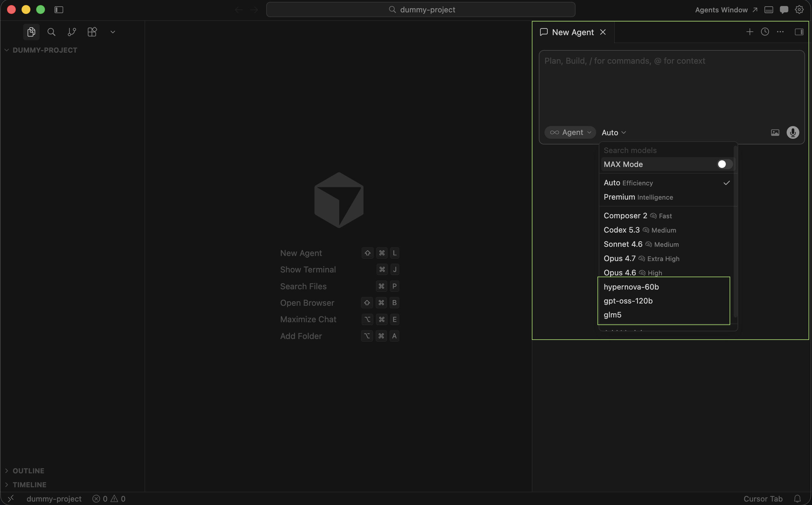Open the Explorer files icon

(31, 32)
